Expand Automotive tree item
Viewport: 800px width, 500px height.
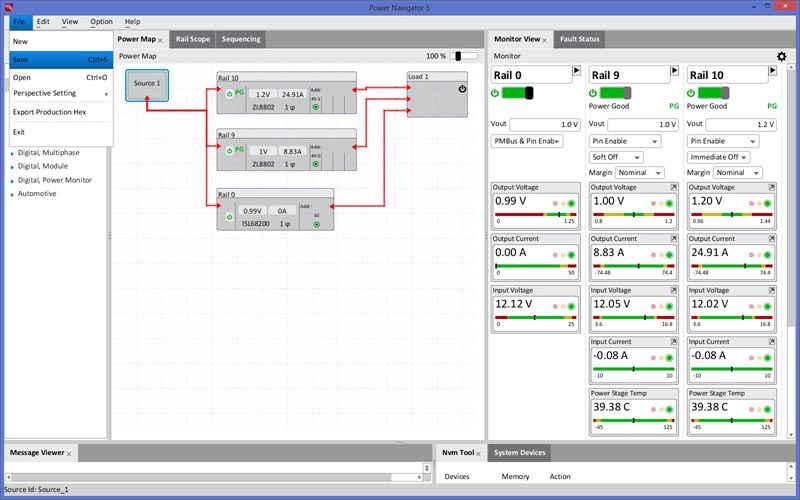point(12,194)
